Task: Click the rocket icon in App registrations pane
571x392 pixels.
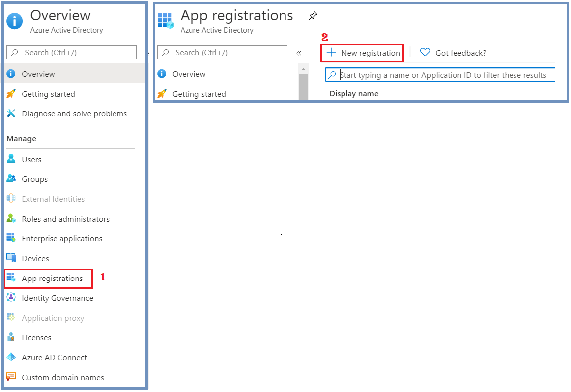Action: [162, 94]
